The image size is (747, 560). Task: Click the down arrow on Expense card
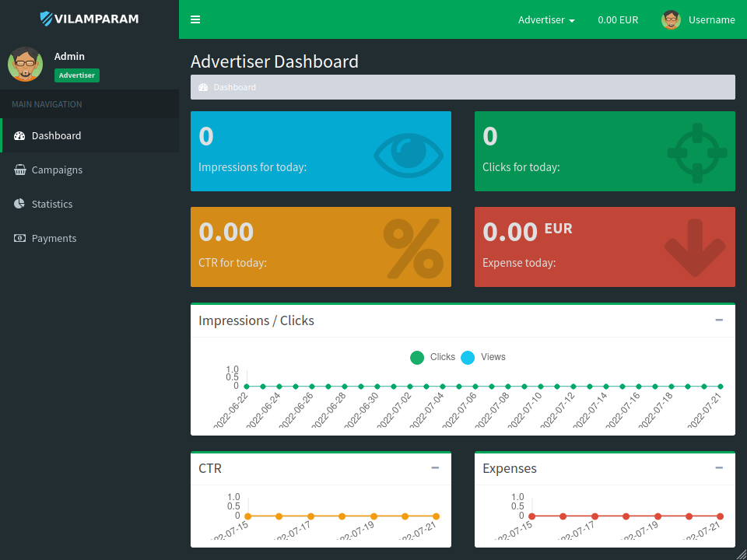[695, 247]
